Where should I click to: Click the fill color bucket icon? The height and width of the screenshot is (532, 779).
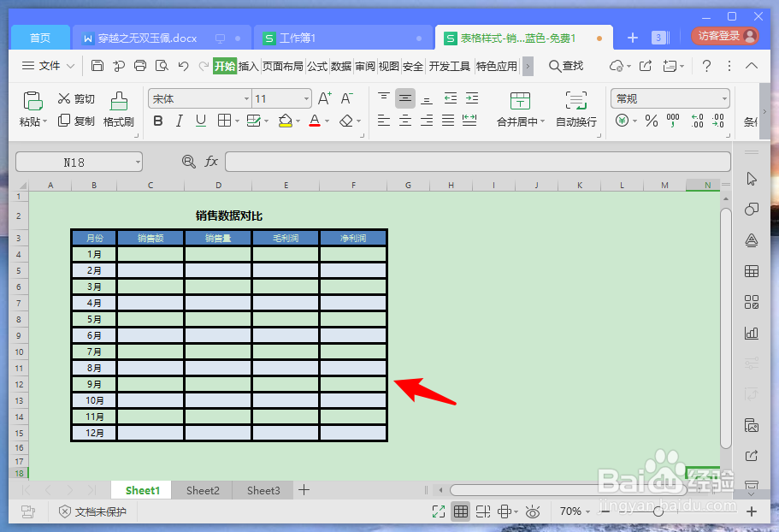285,121
